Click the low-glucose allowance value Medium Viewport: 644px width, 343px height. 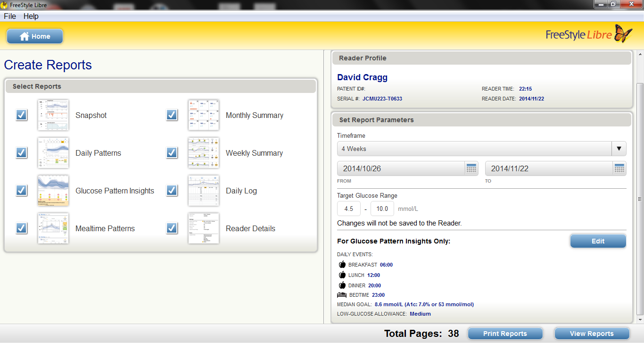pos(420,314)
